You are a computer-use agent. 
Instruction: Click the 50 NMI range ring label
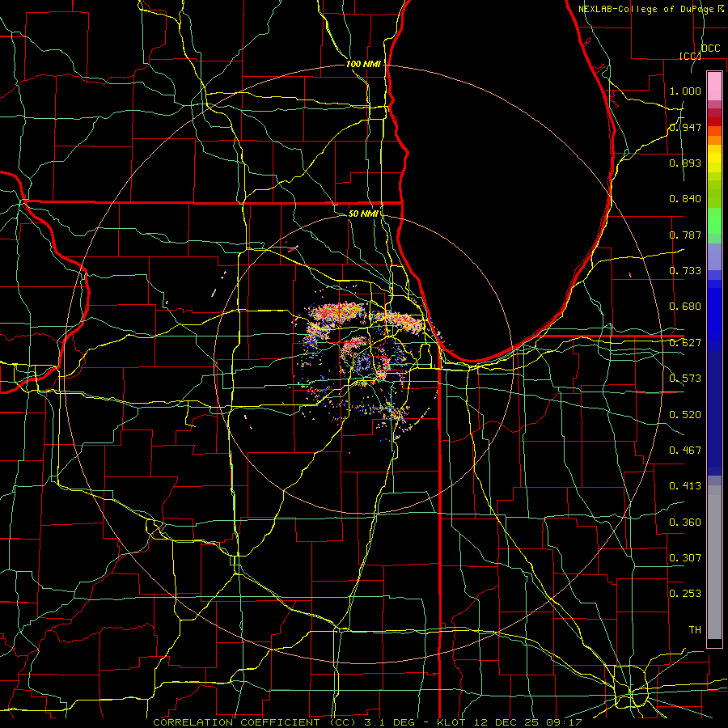[363, 214]
